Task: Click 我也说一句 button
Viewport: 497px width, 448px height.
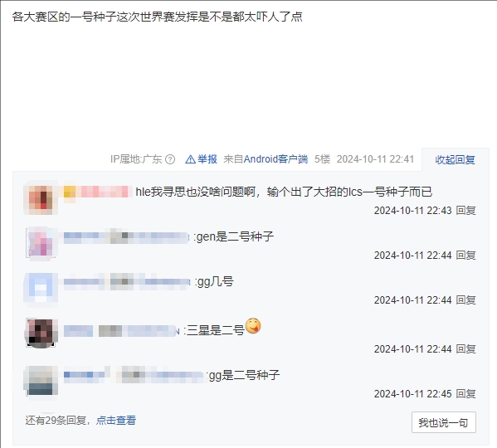Action: [443, 422]
